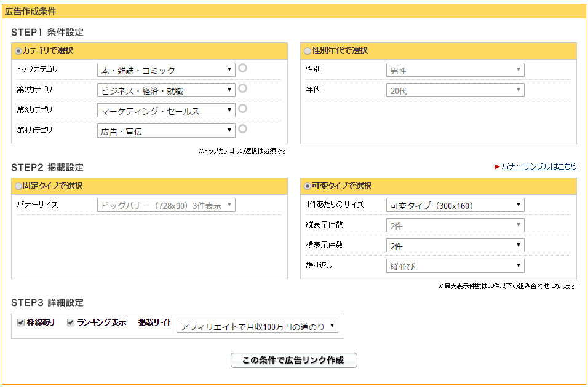Screen dimensions: 588x387
Task: Click the ※最大表示件数は30件以下 note
Action: 507,286
